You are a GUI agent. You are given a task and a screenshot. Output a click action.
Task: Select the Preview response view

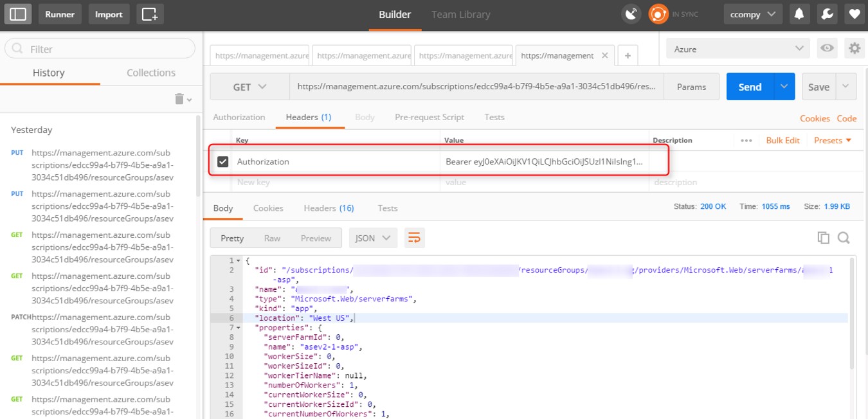pyautogui.click(x=316, y=238)
